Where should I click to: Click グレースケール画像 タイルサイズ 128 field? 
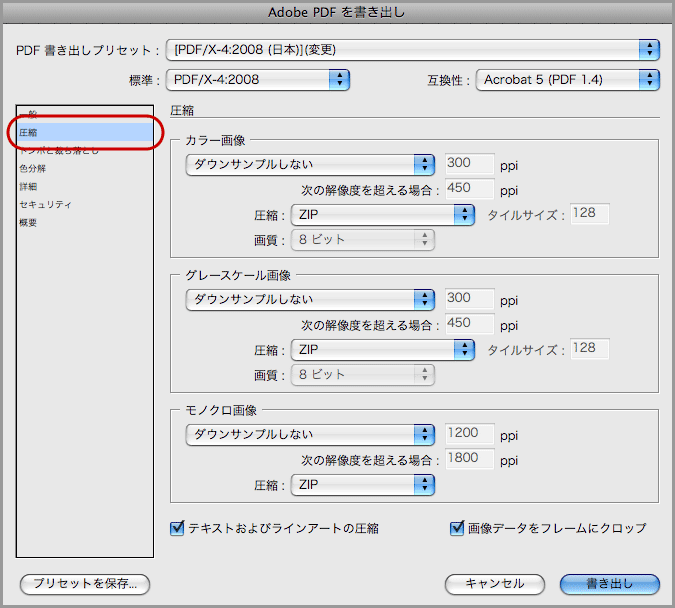590,348
